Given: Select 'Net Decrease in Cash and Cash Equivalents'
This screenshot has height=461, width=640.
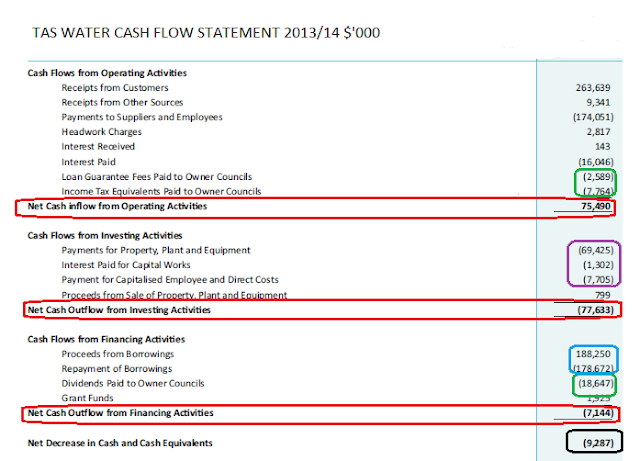Looking at the screenshot, I should coord(120,443).
